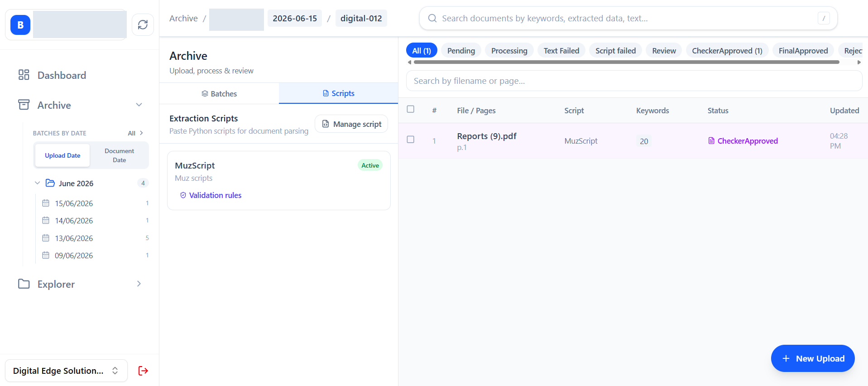Filter by Script failed status
Screen dimensions: 868x386
pyautogui.click(x=615, y=50)
